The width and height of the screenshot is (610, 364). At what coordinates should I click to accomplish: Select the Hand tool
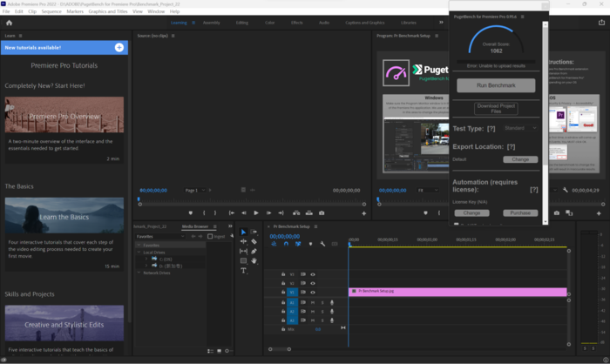pos(254,260)
